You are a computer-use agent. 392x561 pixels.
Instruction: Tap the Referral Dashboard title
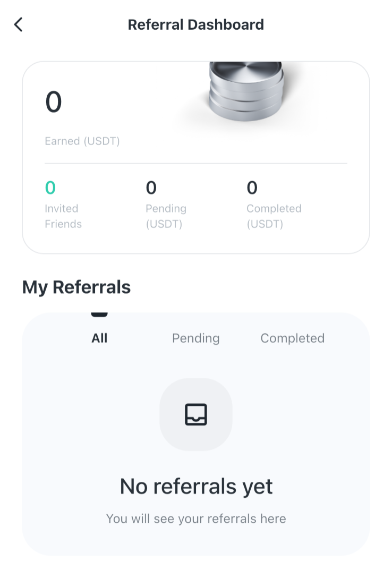pyautogui.click(x=196, y=24)
